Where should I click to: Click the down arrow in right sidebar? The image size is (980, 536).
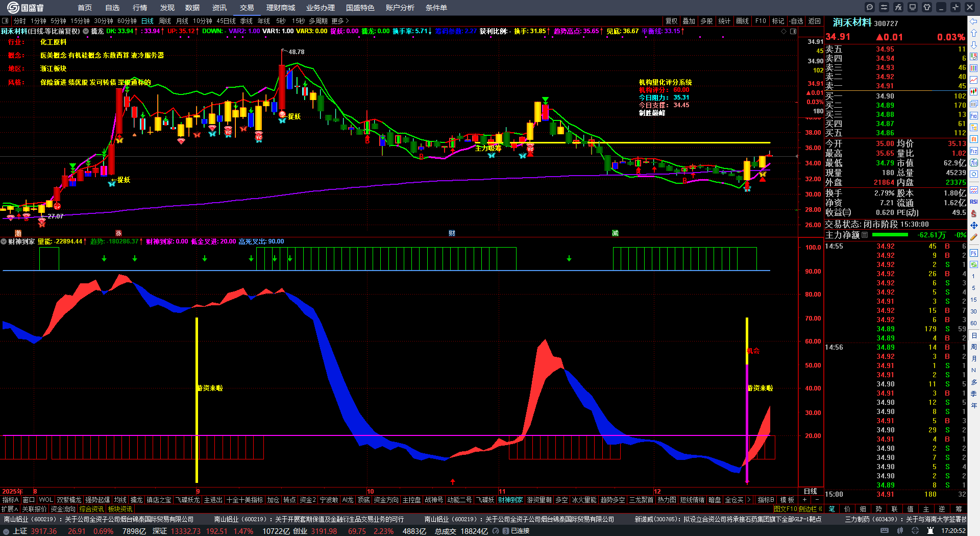(974, 45)
